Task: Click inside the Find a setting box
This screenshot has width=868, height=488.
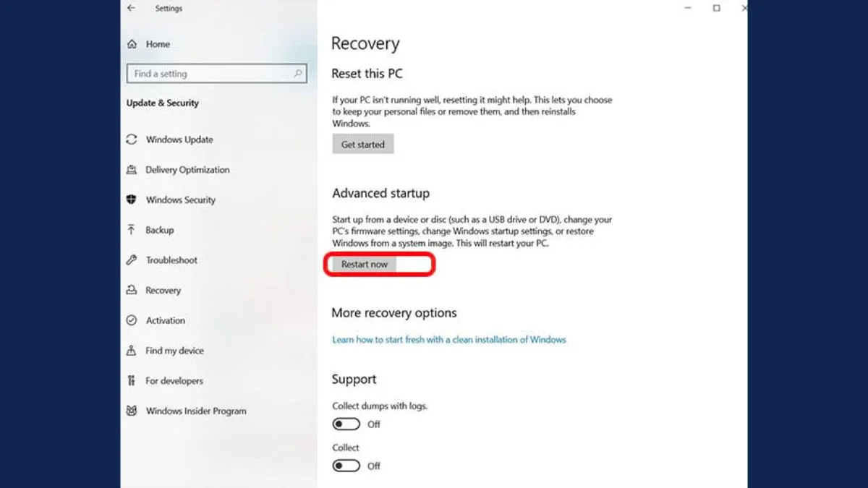Action: (210, 73)
